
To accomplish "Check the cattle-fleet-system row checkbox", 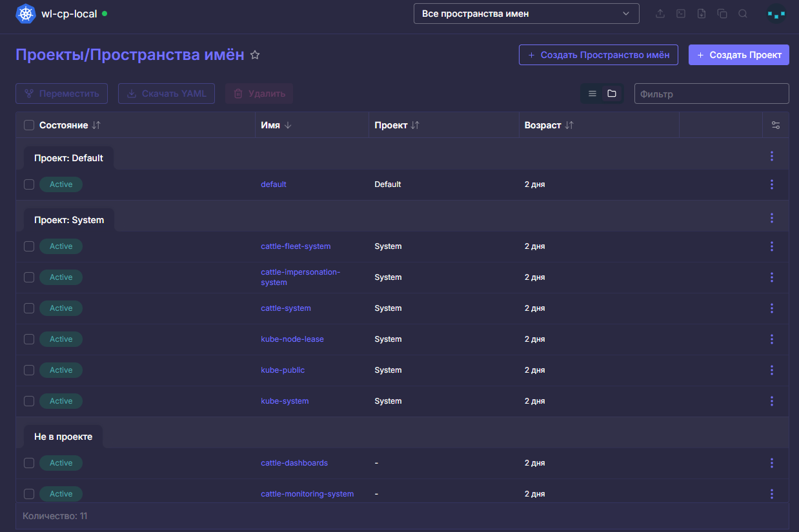I will point(29,246).
